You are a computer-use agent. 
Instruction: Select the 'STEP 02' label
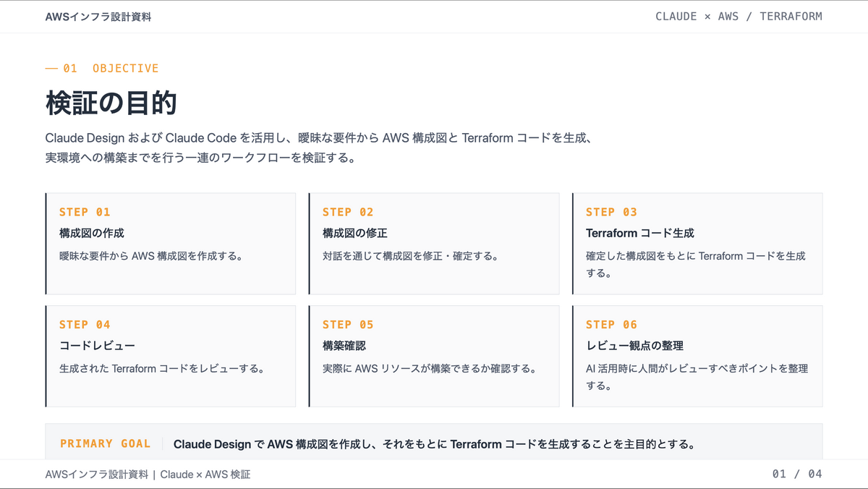click(348, 212)
